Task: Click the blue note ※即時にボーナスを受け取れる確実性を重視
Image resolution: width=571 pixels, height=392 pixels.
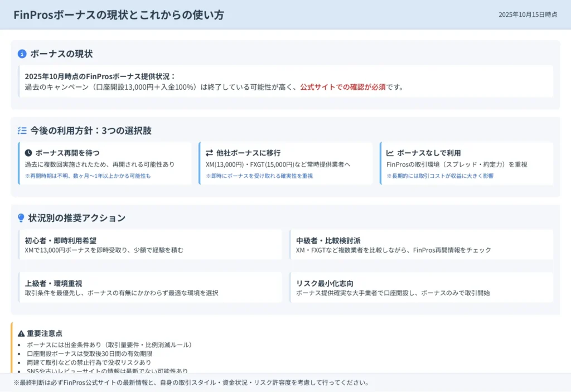Action: (259, 176)
